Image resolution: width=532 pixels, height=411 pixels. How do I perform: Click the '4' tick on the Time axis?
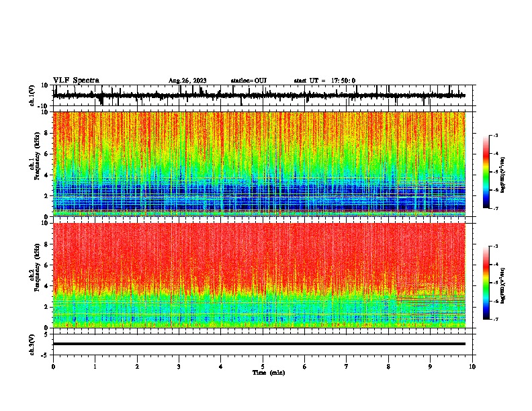tap(221, 367)
